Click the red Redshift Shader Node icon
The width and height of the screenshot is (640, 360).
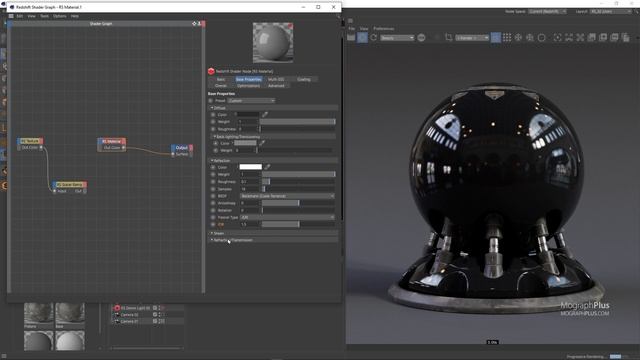[x=211, y=71]
